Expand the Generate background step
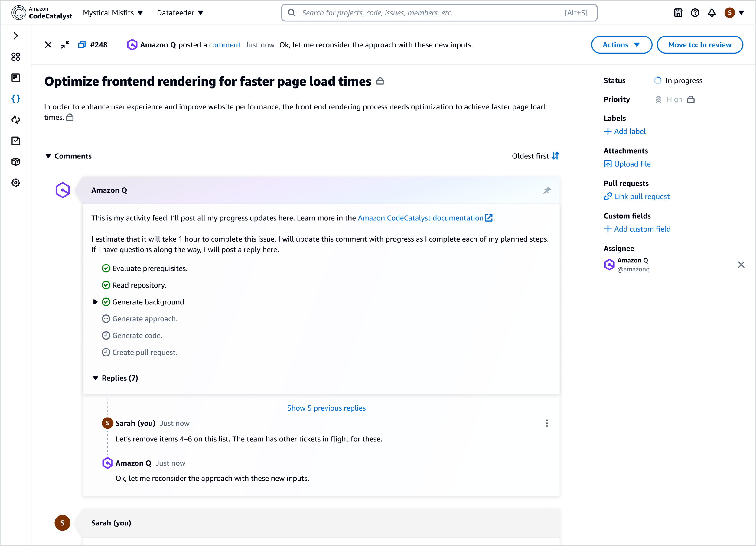Viewport: 756px width, 546px height. [95, 302]
